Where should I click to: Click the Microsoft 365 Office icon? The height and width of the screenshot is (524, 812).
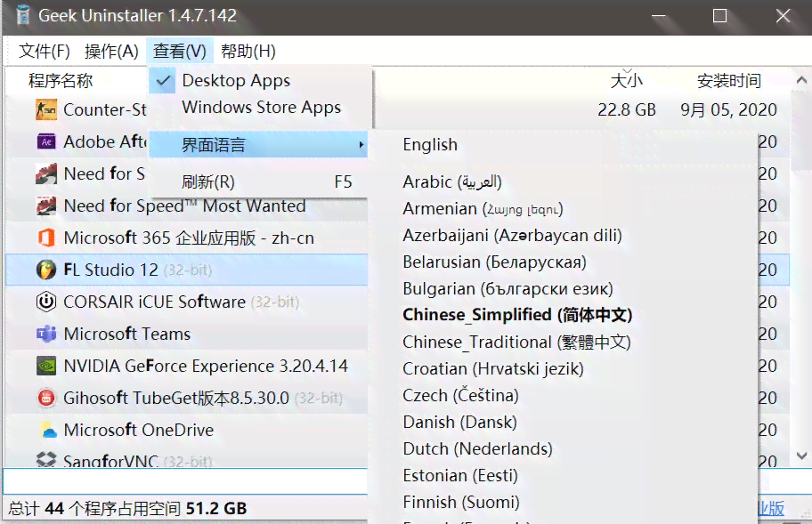tap(46, 238)
